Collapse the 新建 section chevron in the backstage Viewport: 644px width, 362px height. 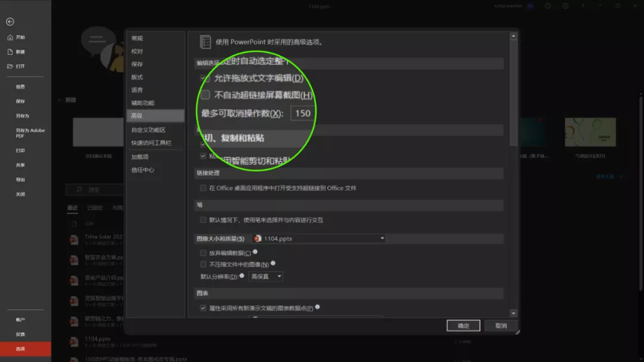(x=60, y=100)
